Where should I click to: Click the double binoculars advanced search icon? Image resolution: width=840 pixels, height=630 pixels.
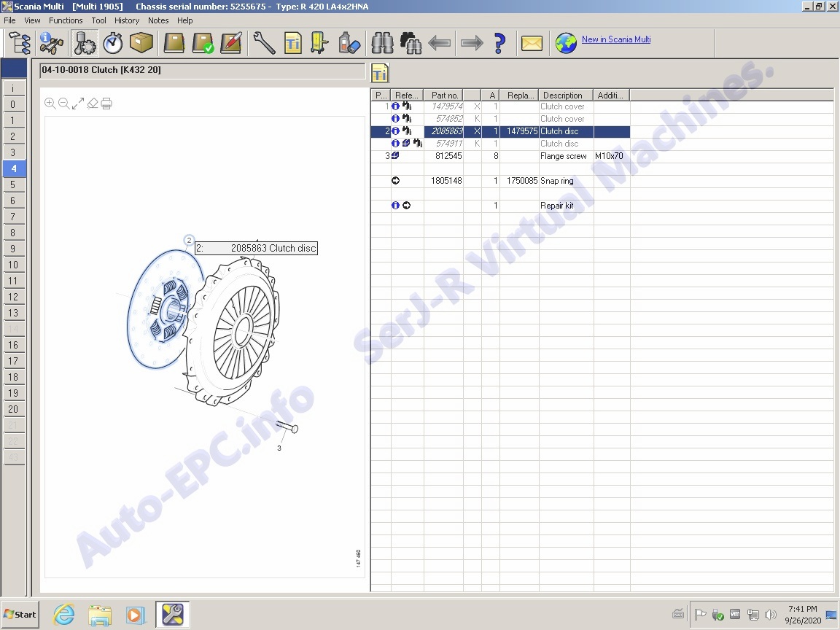click(411, 43)
